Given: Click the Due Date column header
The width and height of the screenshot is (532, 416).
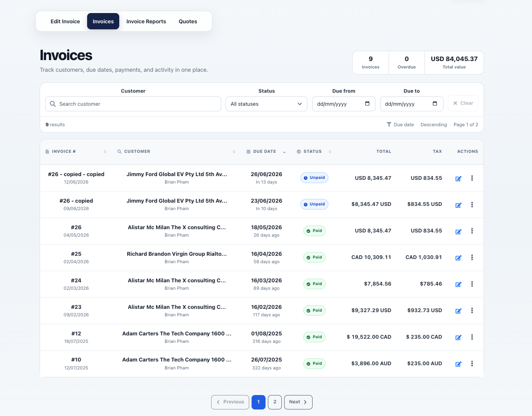Looking at the screenshot, I should click(265, 152).
